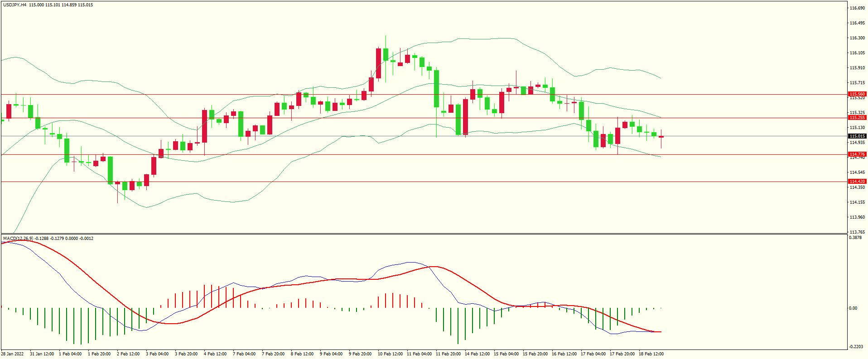Click the 15 Feb 20:00 time label
868x359 pixels.
pyautogui.click(x=535, y=354)
